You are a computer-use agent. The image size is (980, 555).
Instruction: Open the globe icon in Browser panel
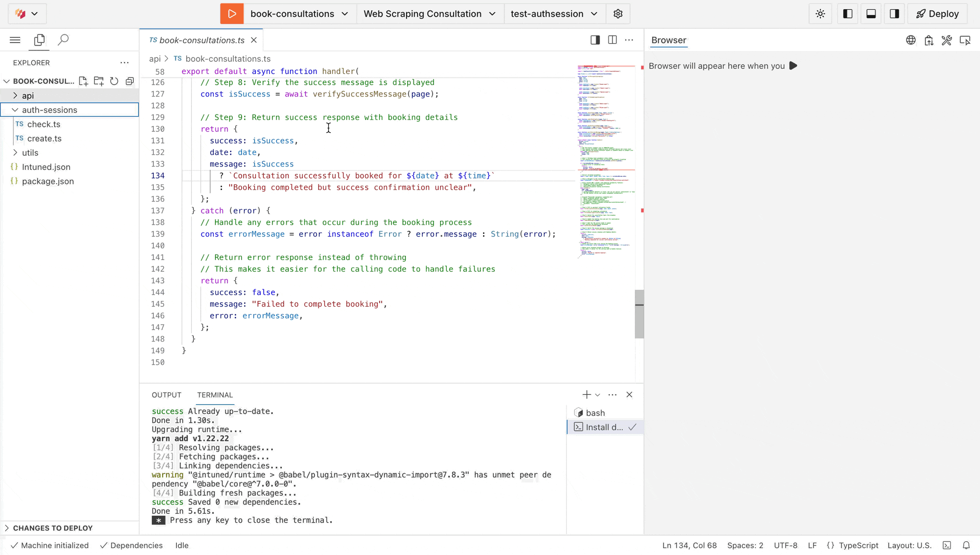pos(910,41)
